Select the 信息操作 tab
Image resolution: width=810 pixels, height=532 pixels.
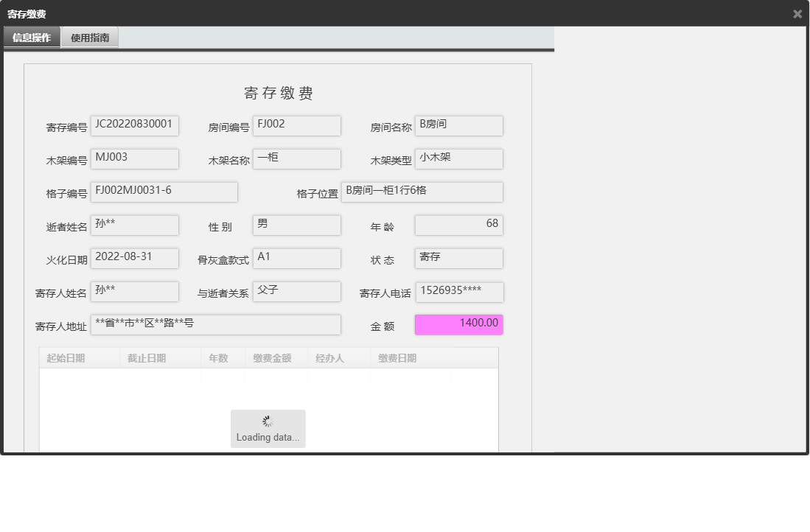(x=31, y=37)
